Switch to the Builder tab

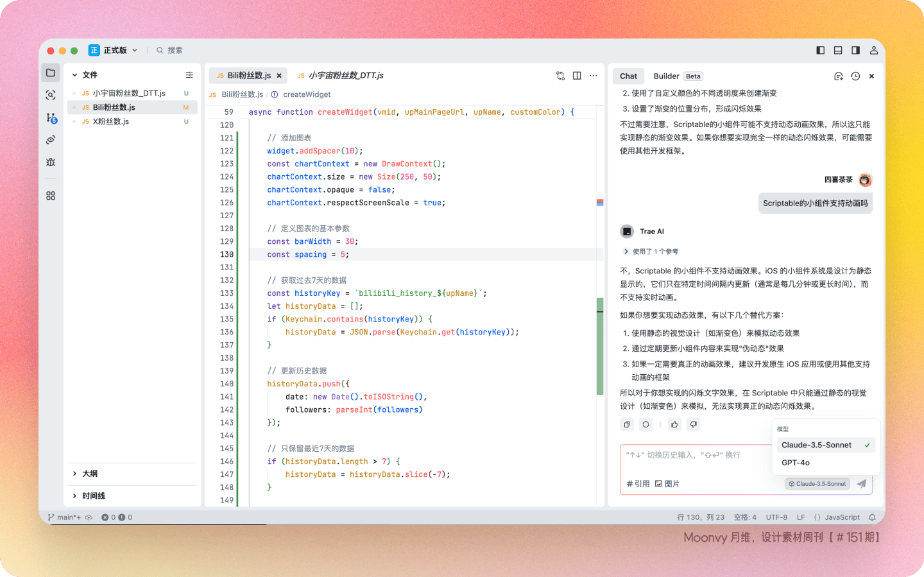(x=678, y=76)
